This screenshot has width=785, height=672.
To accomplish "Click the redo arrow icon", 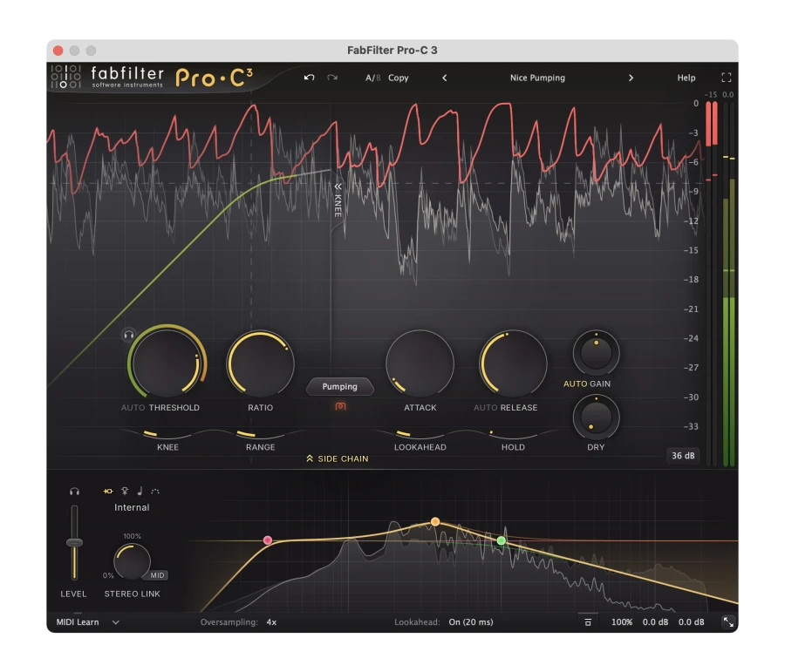I will [332, 78].
